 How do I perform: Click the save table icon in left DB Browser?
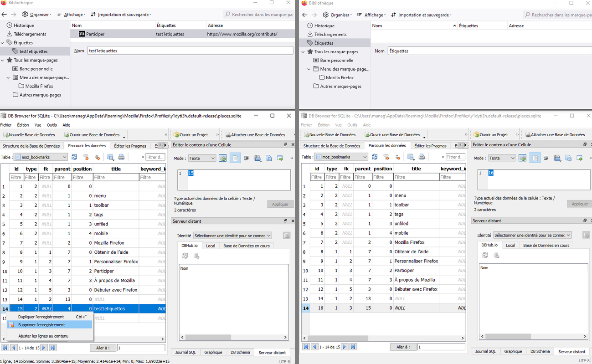click(110, 157)
